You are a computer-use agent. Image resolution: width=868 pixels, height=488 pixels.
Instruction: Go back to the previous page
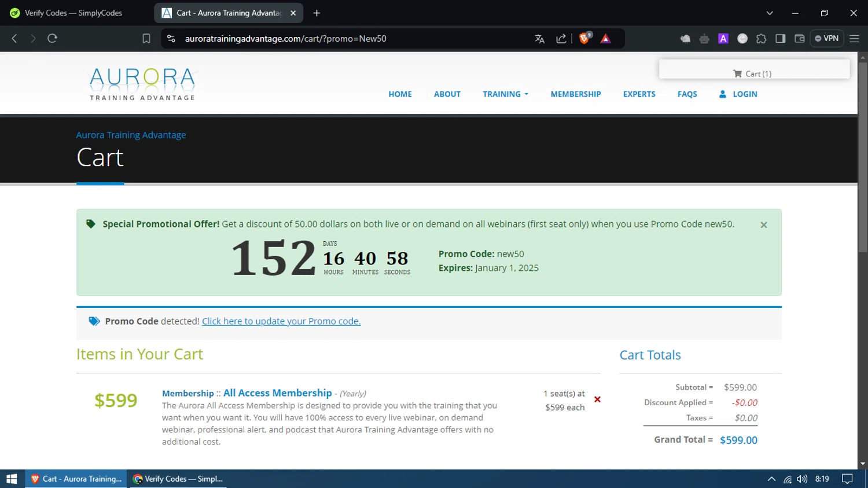click(x=14, y=38)
